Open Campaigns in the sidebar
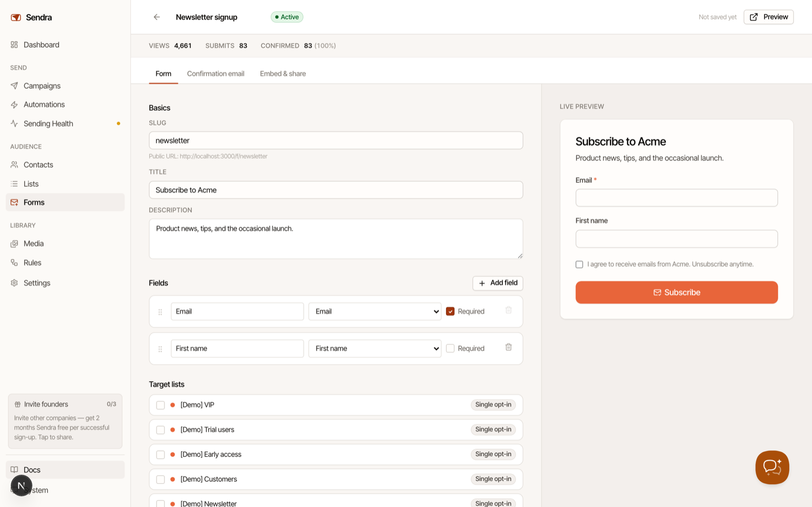The width and height of the screenshot is (812, 507). pyautogui.click(x=65, y=85)
